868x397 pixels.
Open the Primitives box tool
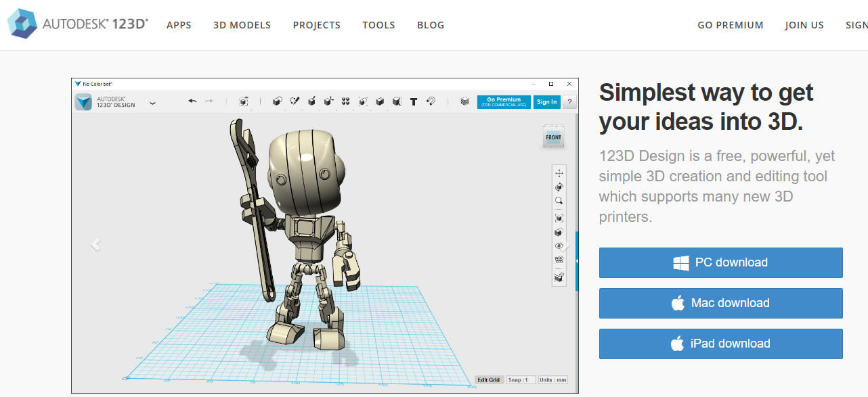pos(277,101)
